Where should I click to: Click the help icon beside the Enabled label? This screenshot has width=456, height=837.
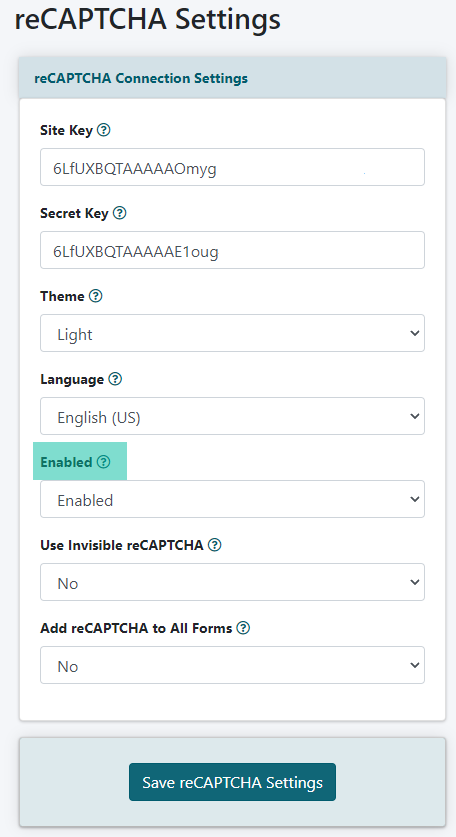point(104,462)
